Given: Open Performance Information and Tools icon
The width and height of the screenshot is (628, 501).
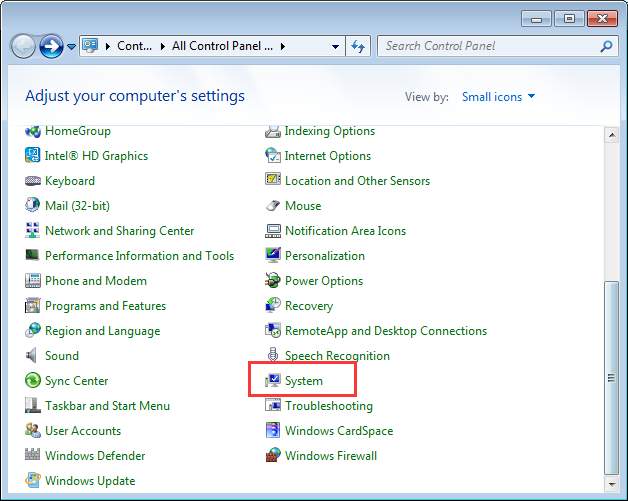Looking at the screenshot, I should 32,256.
